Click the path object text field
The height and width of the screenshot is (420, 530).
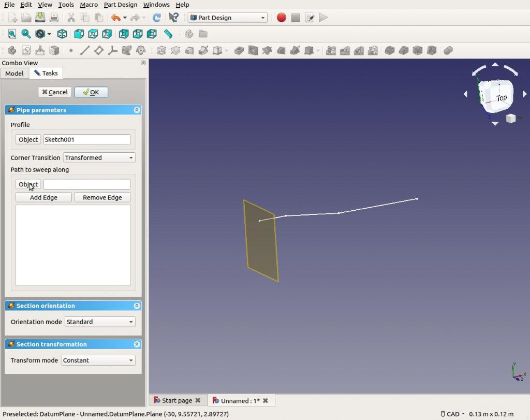pos(87,184)
